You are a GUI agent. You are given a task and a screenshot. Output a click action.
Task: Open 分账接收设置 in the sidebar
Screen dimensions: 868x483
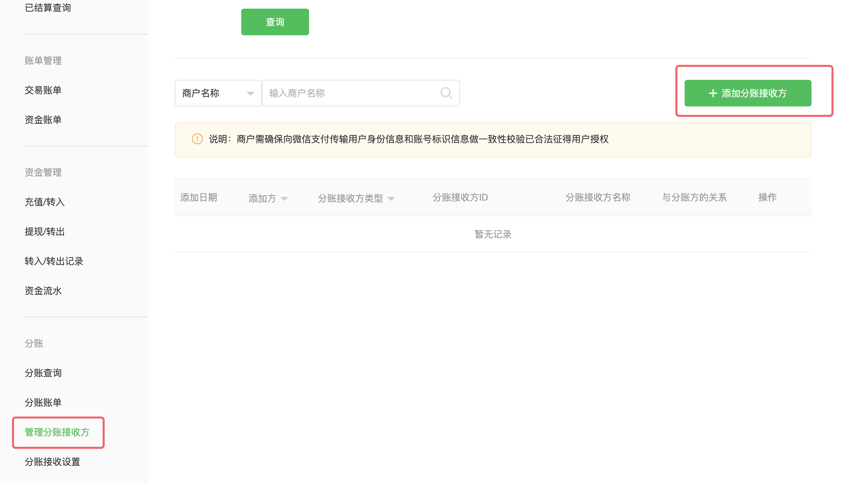coord(52,462)
